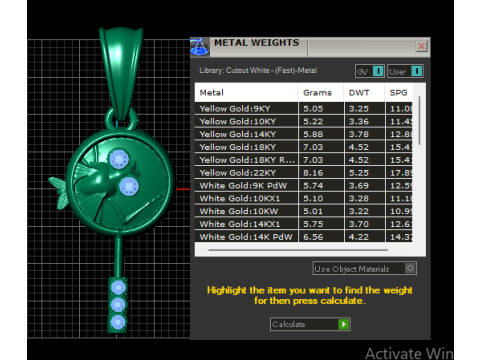Click the 4.22 DWT cell
This screenshot has width=480, height=360.
point(364,237)
